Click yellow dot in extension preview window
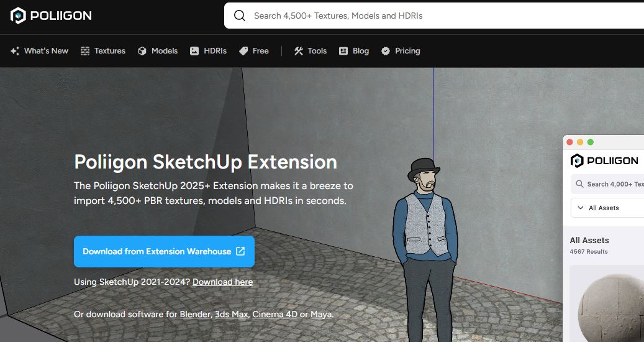 580,142
